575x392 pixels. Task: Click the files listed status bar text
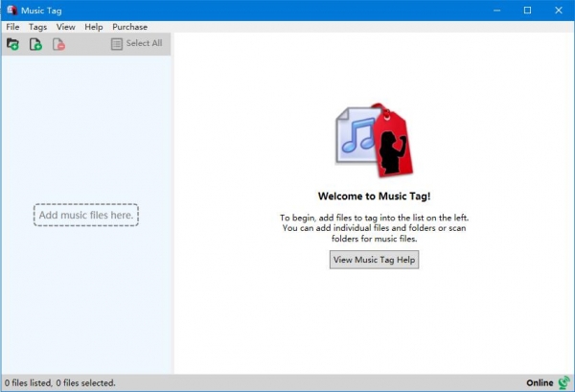[60, 382]
